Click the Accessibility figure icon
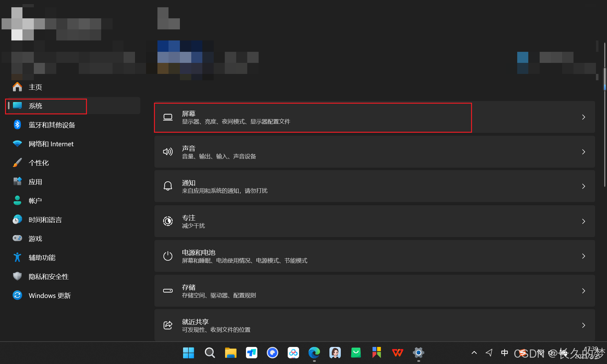The width and height of the screenshot is (607, 364). tap(17, 258)
